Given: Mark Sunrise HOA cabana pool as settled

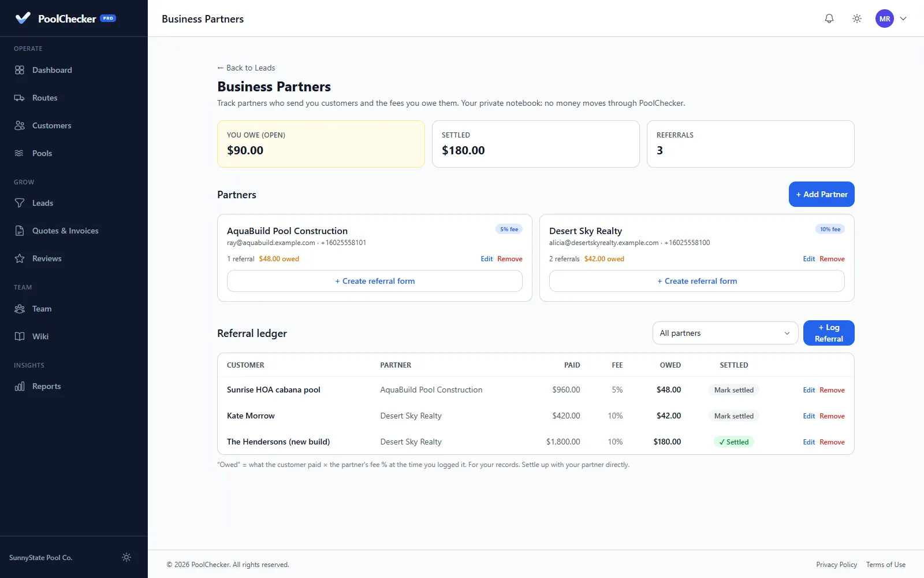Looking at the screenshot, I should (734, 390).
